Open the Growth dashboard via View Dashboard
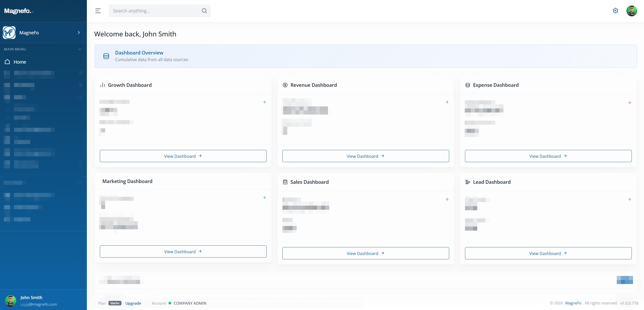This screenshot has width=644, height=310. pyautogui.click(x=183, y=156)
